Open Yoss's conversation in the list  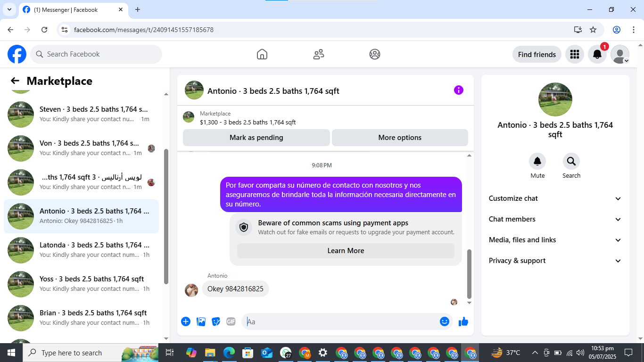point(81,284)
